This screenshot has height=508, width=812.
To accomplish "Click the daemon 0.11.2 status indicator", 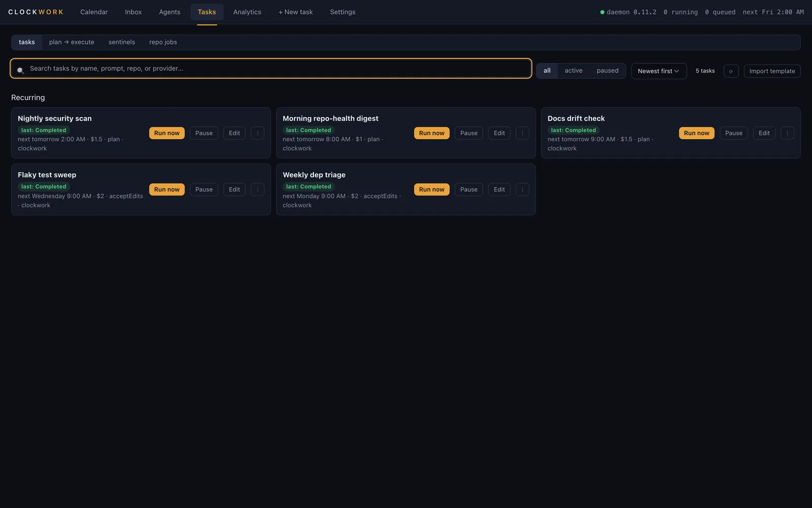I will pos(628,12).
